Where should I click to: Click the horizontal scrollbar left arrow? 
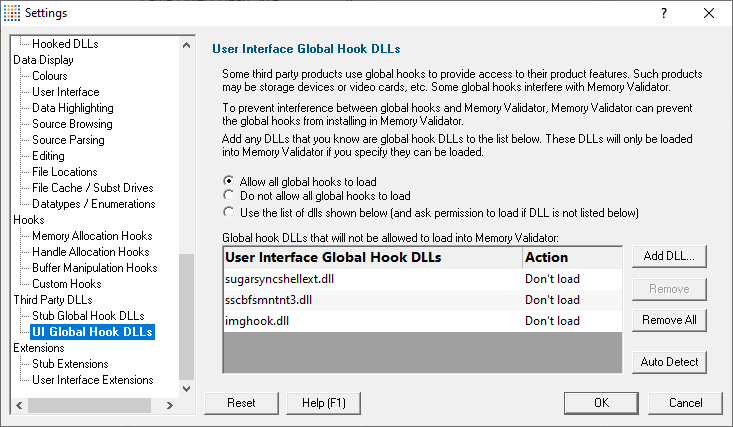point(19,405)
